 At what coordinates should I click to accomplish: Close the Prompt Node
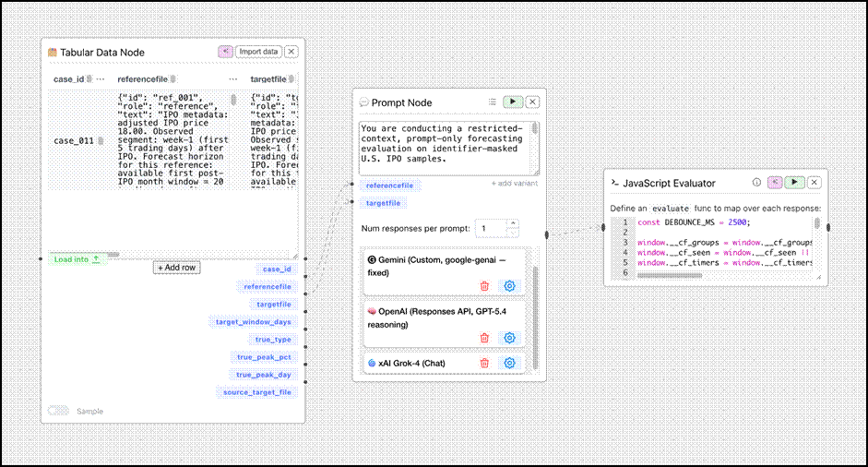532,102
